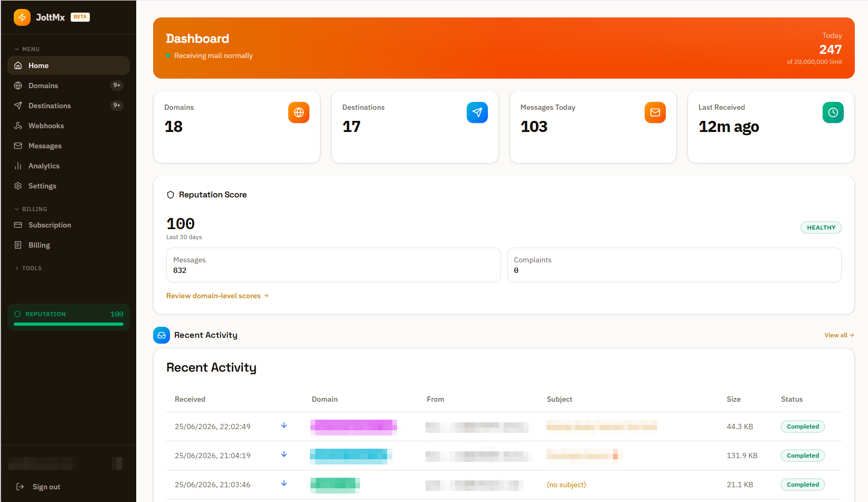This screenshot has height=502, width=868.
Task: Open the Home menu item
Action: point(69,65)
